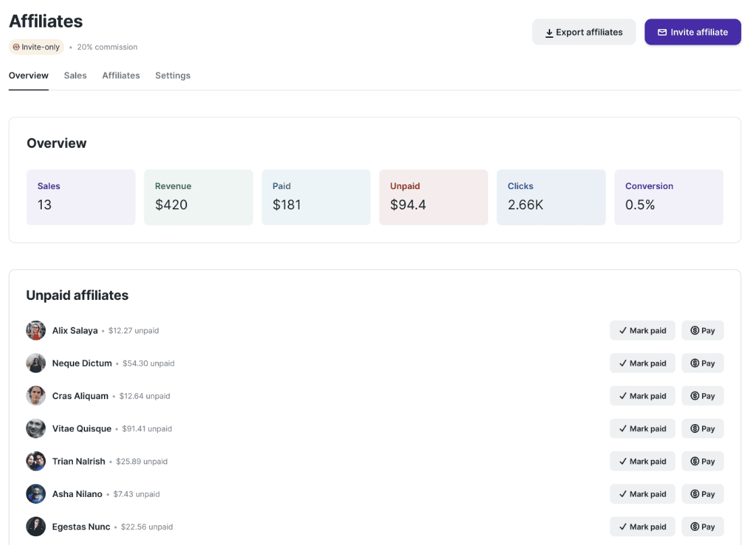Click the dollar coin icon for Asha Nilano
The image size is (756, 545).
point(695,494)
